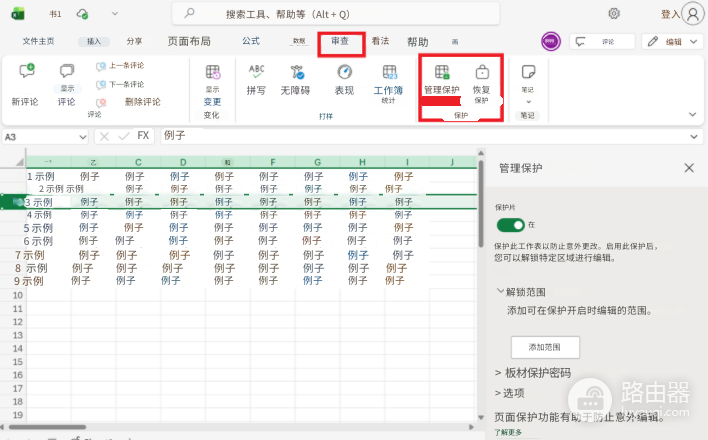
Task: Toggle the Protect Sheet (保护片) switch
Action: pos(511,225)
